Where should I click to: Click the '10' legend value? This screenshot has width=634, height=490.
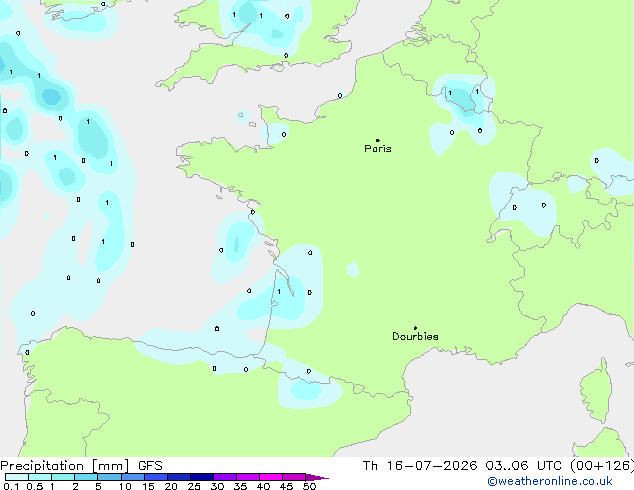tap(125, 486)
